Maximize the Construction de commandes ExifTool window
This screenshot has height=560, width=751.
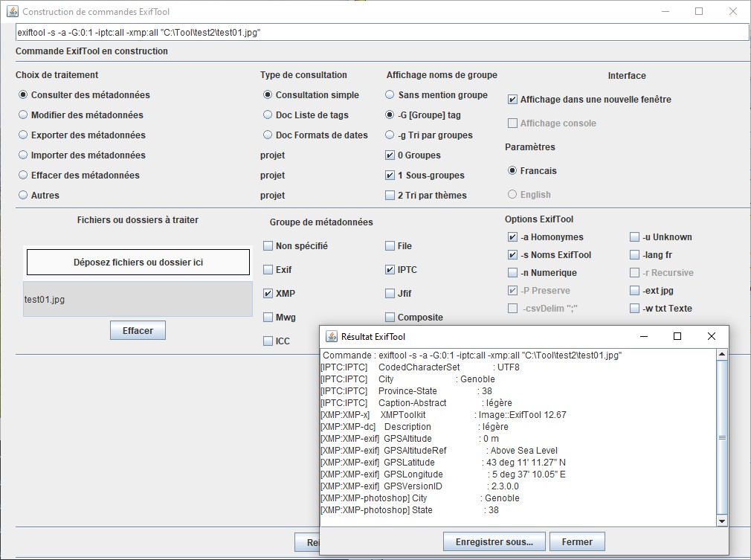[x=699, y=11]
